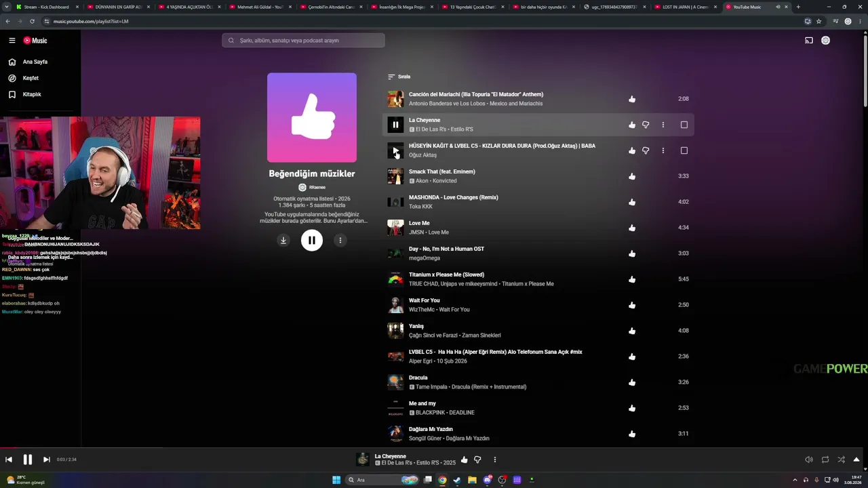This screenshot has height=488, width=868.
Task: Reload the page
Action: coord(32,21)
